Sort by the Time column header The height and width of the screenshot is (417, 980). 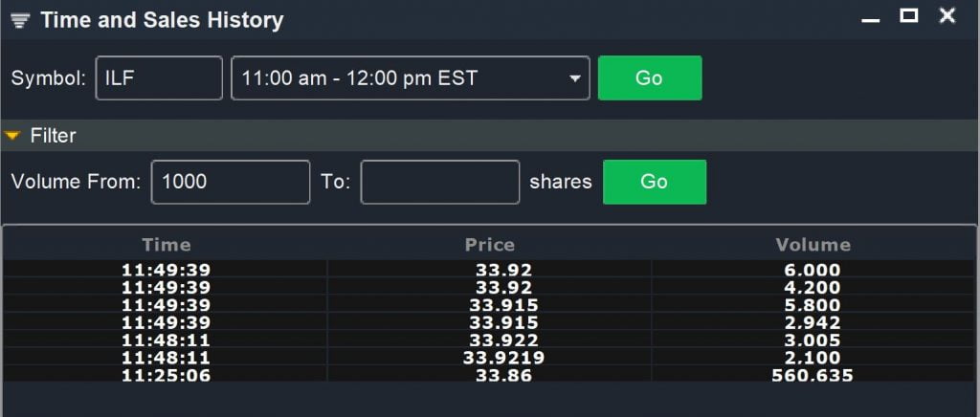(x=166, y=244)
